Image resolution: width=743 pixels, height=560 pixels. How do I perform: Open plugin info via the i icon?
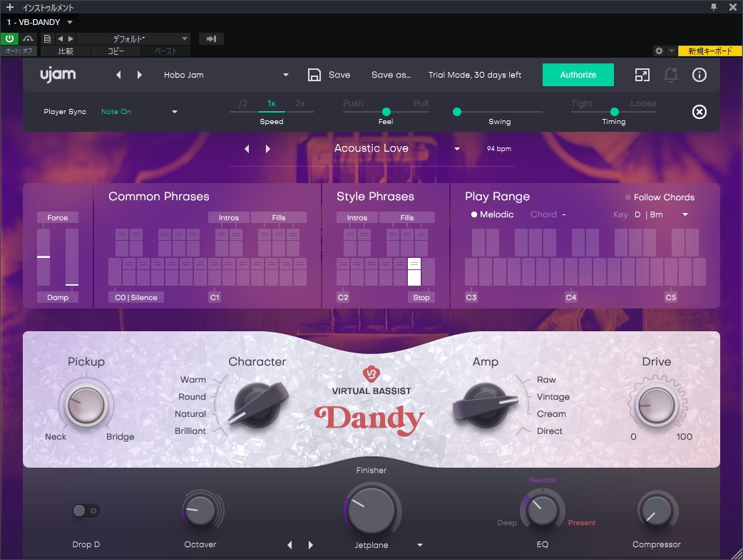[699, 75]
